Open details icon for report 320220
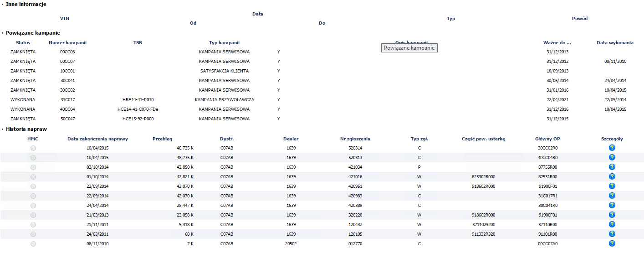 click(x=612, y=215)
